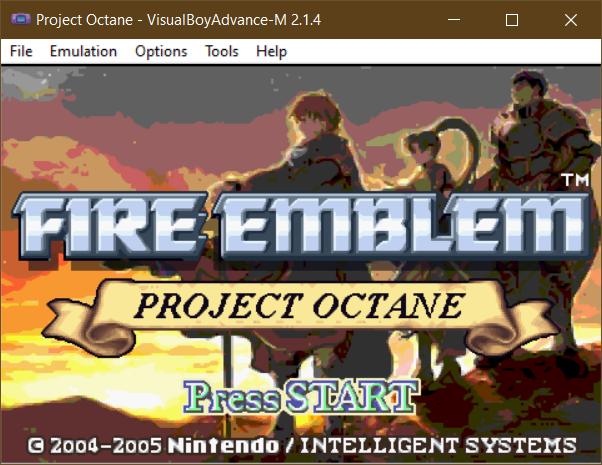
Task: Click the Press START prompt
Action: (x=301, y=397)
